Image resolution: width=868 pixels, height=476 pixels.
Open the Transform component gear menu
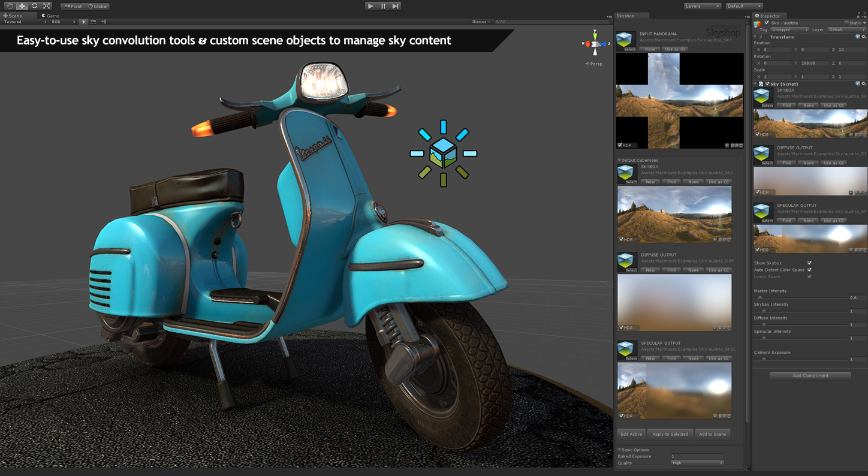point(864,37)
